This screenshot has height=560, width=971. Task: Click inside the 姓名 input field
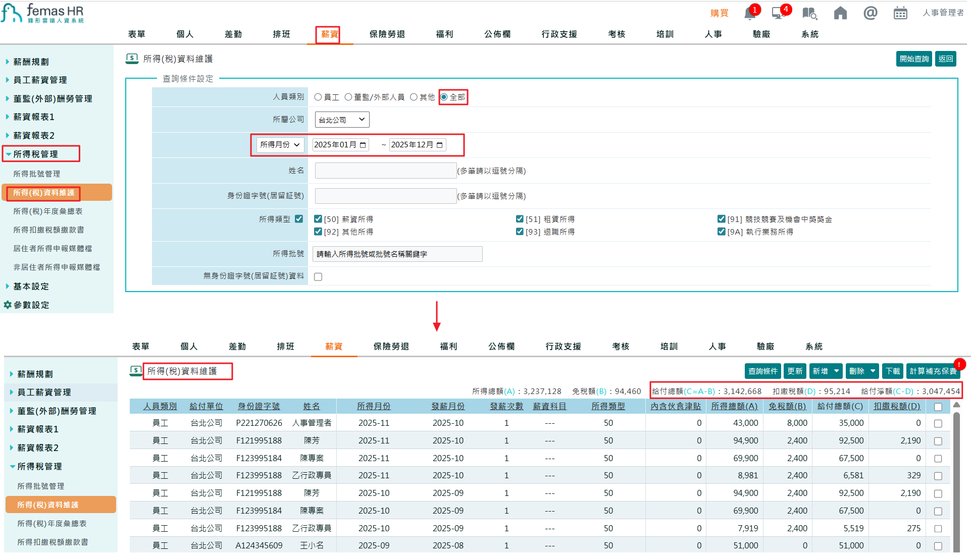pyautogui.click(x=385, y=171)
